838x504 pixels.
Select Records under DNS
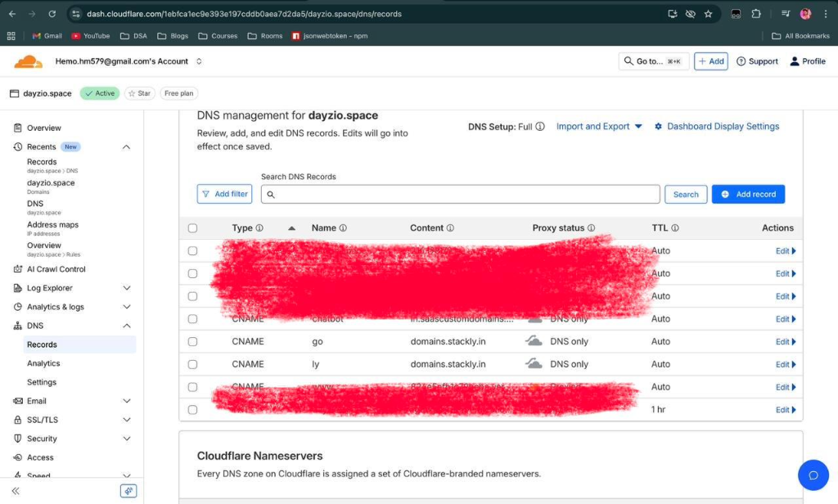[79, 344]
